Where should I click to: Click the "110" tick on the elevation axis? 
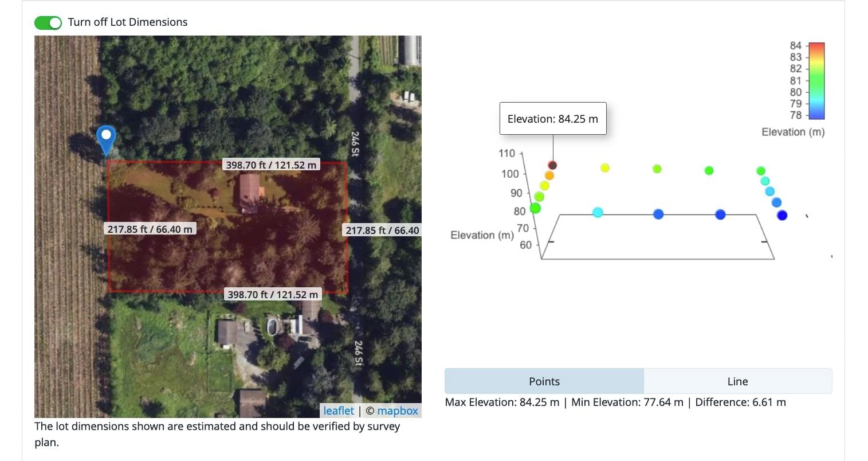tap(507, 153)
